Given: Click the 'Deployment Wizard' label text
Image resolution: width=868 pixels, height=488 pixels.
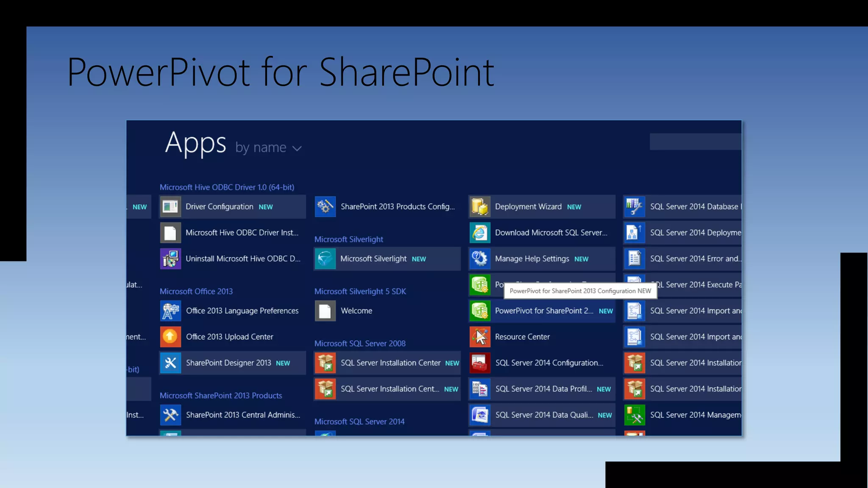Looking at the screenshot, I should [528, 207].
